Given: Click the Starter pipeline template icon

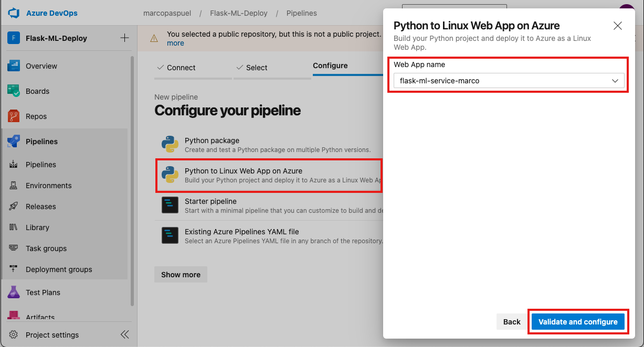Looking at the screenshot, I should [170, 205].
